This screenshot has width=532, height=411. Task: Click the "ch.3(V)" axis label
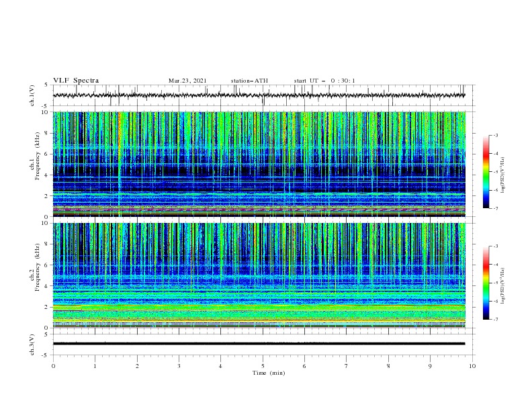pos(32,345)
